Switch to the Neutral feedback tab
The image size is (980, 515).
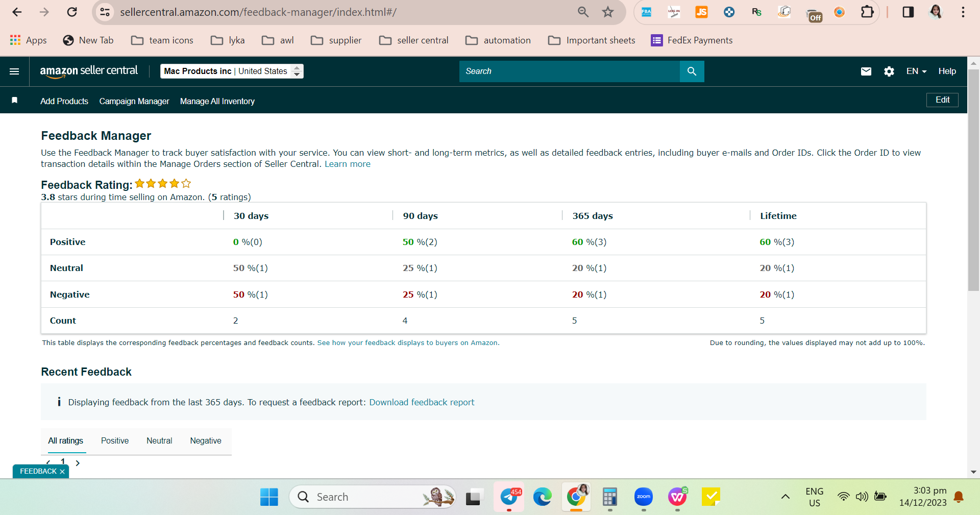[x=159, y=440]
